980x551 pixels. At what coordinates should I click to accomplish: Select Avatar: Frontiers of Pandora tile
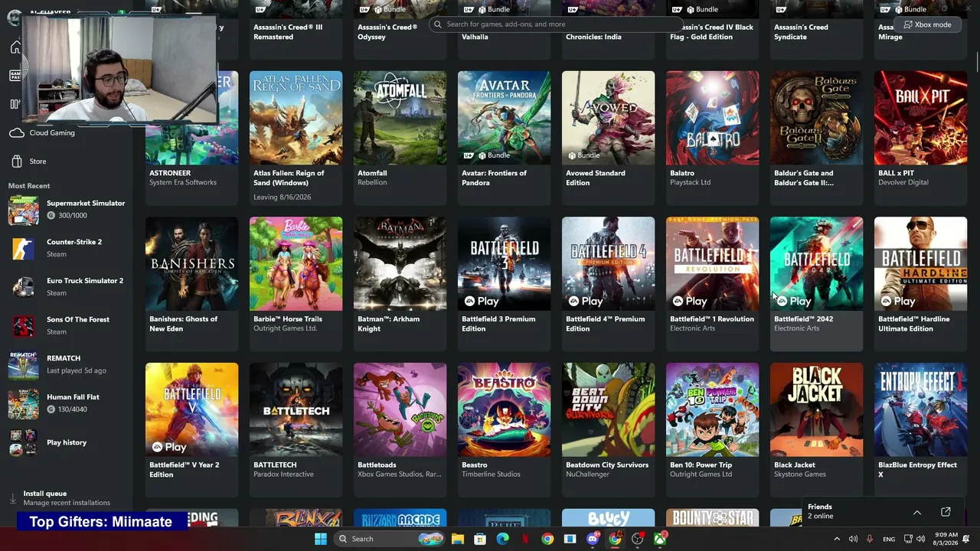tap(504, 138)
